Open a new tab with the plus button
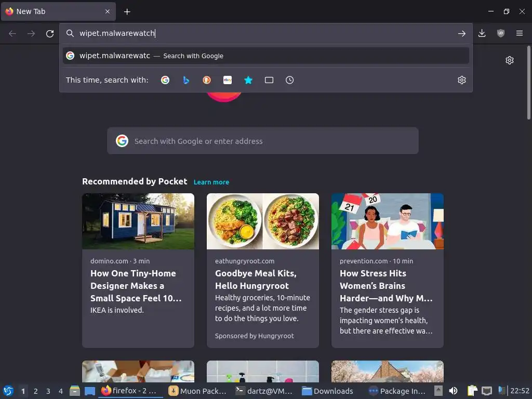 coord(127,12)
